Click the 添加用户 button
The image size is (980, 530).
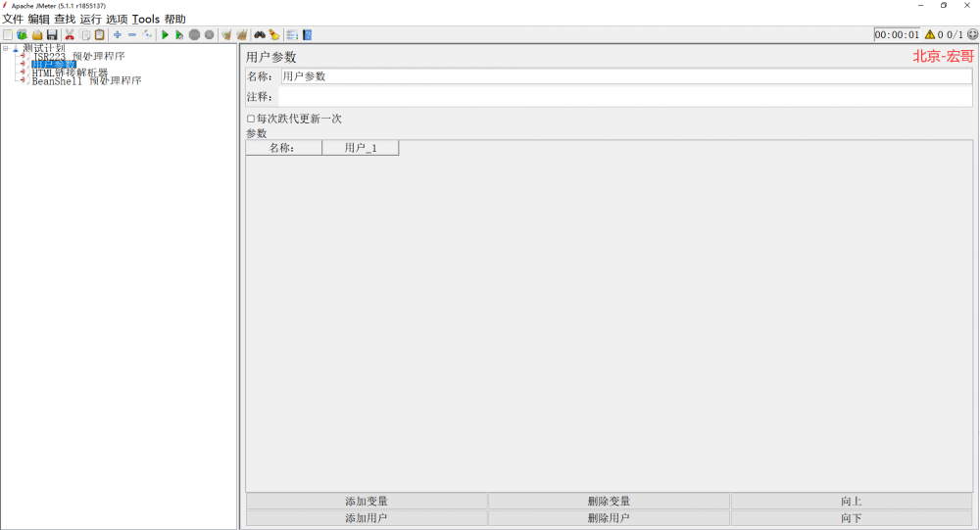click(x=367, y=518)
